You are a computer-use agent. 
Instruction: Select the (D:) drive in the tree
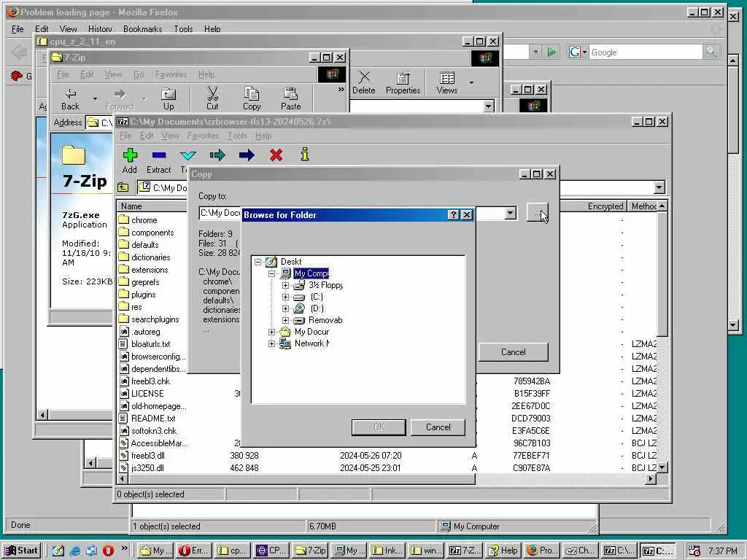(317, 308)
